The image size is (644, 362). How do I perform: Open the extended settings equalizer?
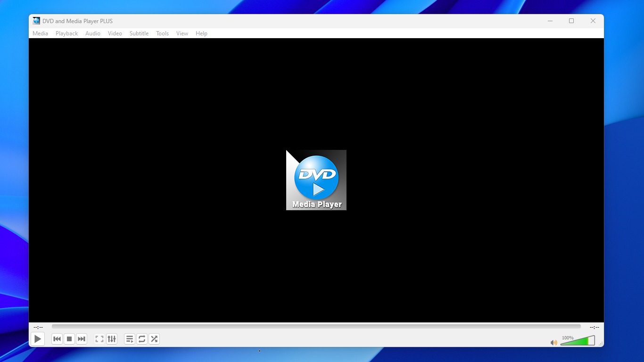pyautogui.click(x=111, y=338)
